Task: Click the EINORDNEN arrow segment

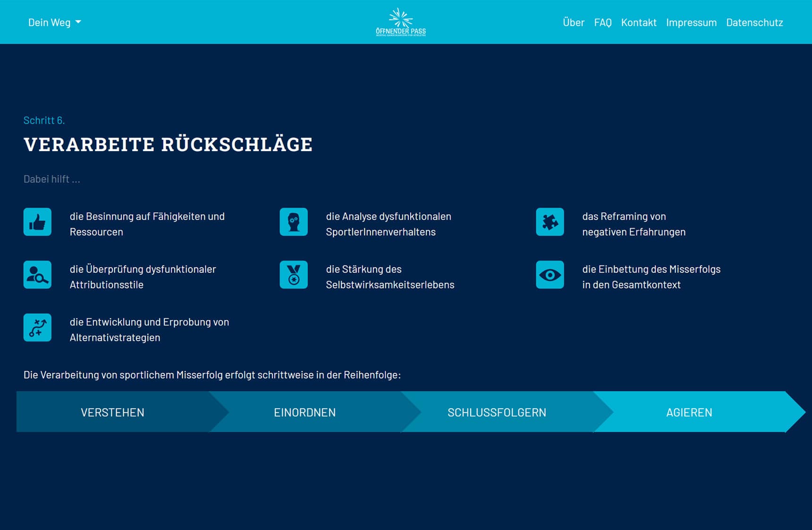Action: (x=304, y=411)
